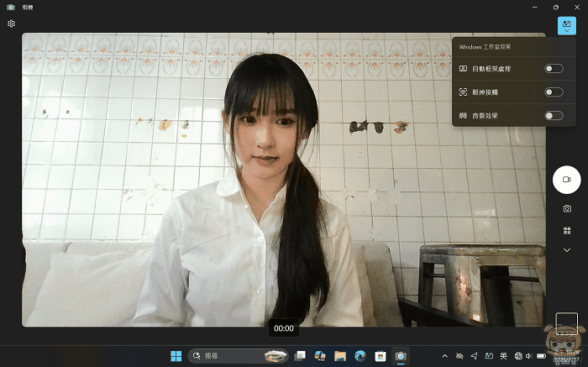Screen dimensions: 588x367
Task: Click the Camera app taskbar icon
Action: pyautogui.click(x=401, y=356)
